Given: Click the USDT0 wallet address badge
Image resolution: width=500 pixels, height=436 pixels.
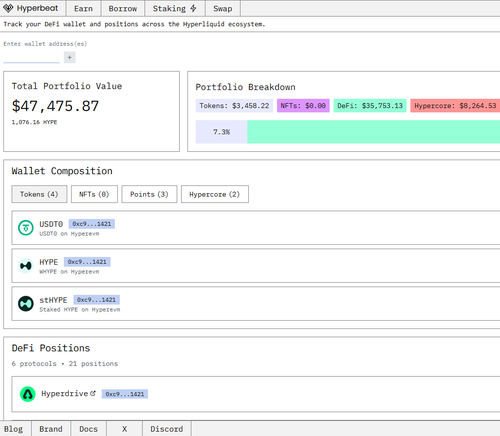Looking at the screenshot, I should pyautogui.click(x=92, y=224).
